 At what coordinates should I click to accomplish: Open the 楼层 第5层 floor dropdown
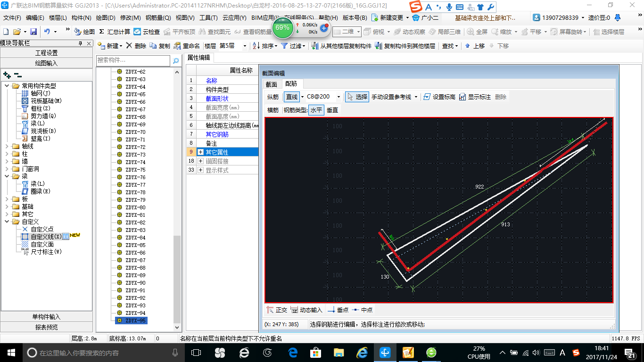coord(245,46)
